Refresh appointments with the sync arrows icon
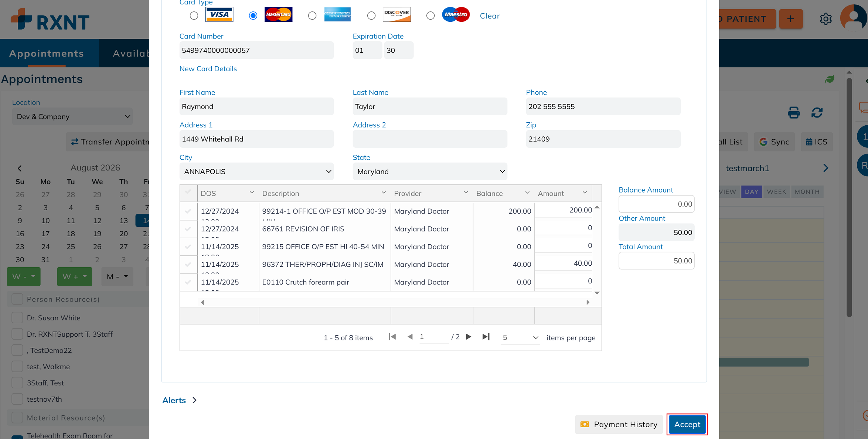868x439 pixels. point(817,112)
